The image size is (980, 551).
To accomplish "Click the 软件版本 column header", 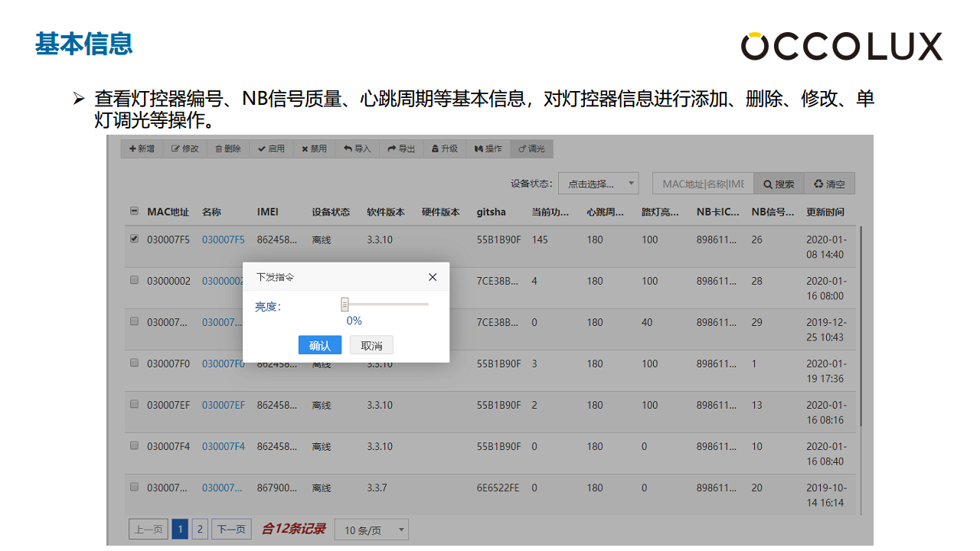I will (x=386, y=212).
